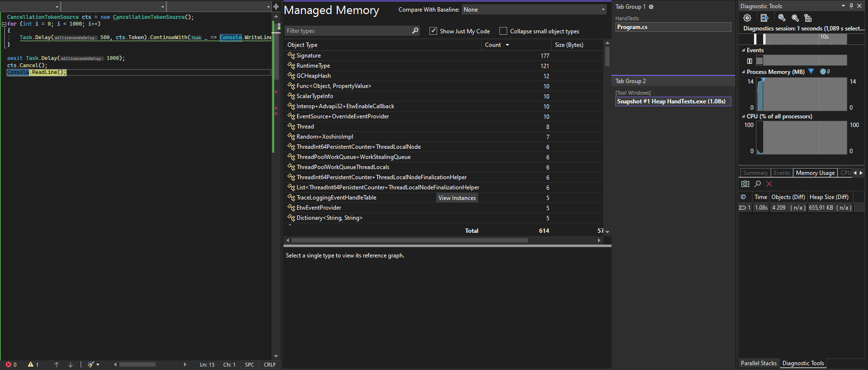The width and height of the screenshot is (868, 370).
Task: Open the Parallel Stacks tab
Action: click(759, 363)
